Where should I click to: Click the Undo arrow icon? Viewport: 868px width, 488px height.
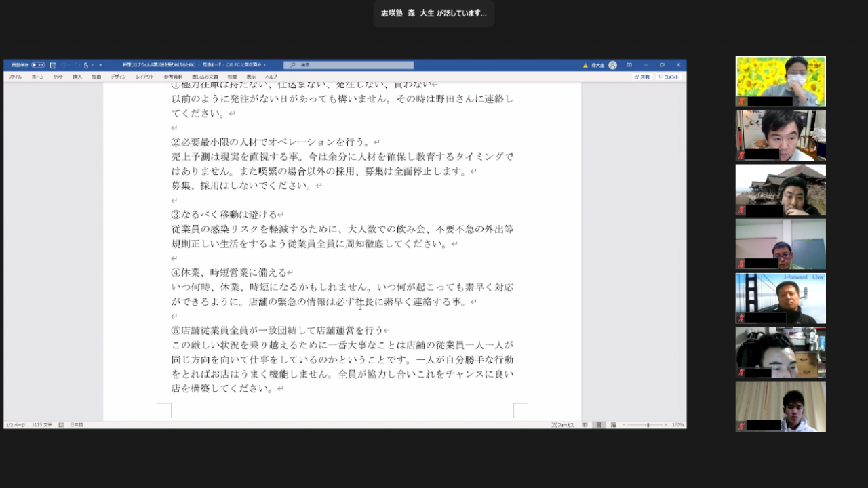(64, 65)
